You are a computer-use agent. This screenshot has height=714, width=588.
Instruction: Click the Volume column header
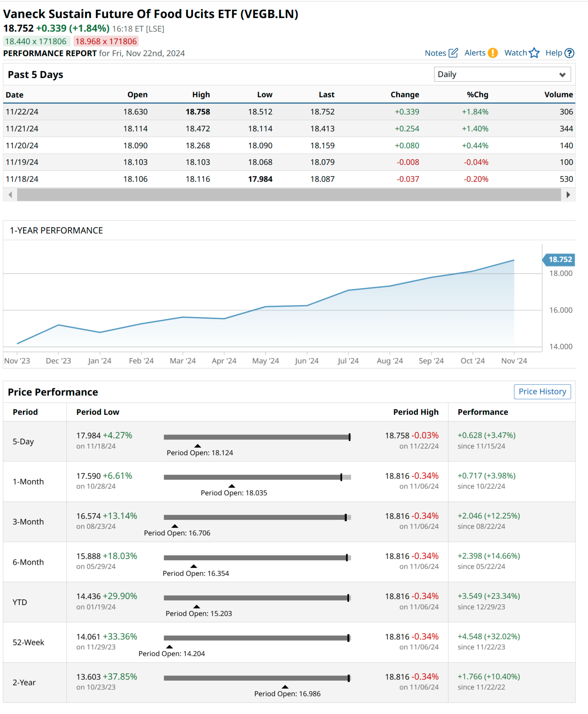click(x=559, y=94)
